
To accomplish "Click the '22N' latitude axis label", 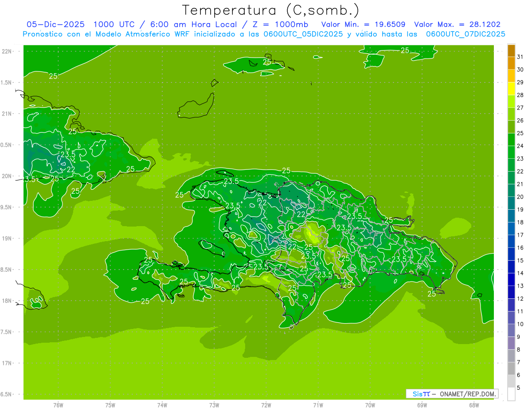I will [x=7, y=51].
